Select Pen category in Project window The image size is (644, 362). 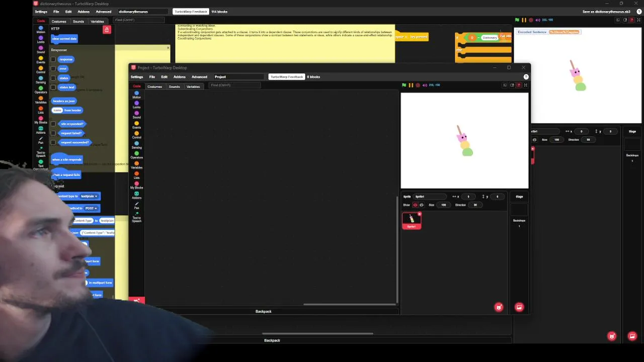[136, 205]
